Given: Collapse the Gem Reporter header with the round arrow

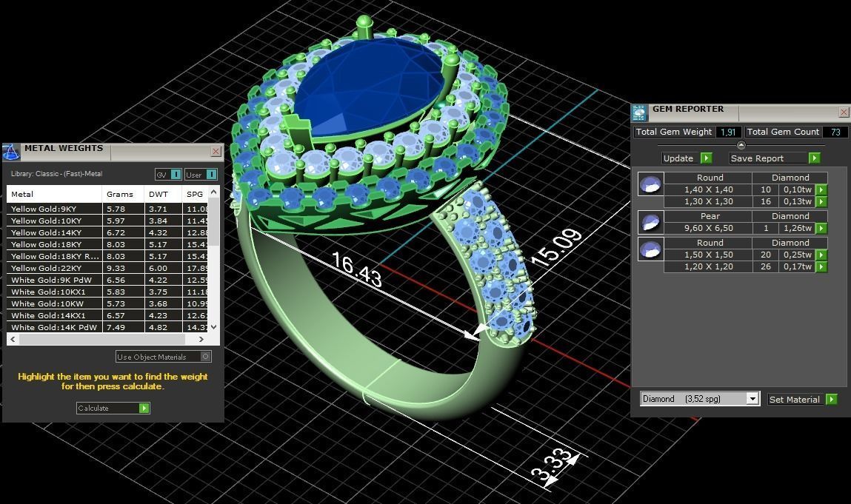Looking at the screenshot, I should (x=741, y=145).
